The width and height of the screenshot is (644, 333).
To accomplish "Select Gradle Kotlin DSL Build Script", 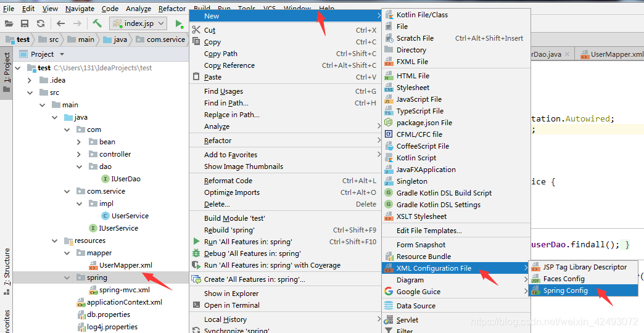I will [x=456, y=192].
